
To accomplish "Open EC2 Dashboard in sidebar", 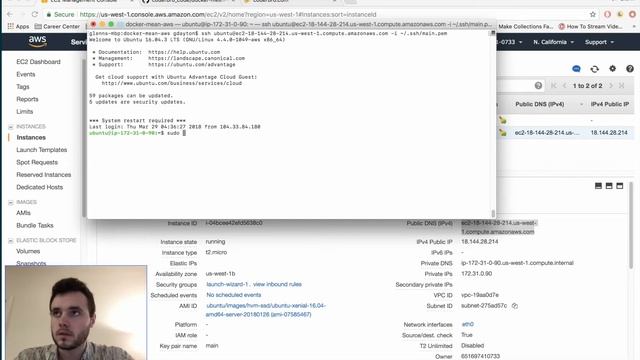I will coord(38,62).
